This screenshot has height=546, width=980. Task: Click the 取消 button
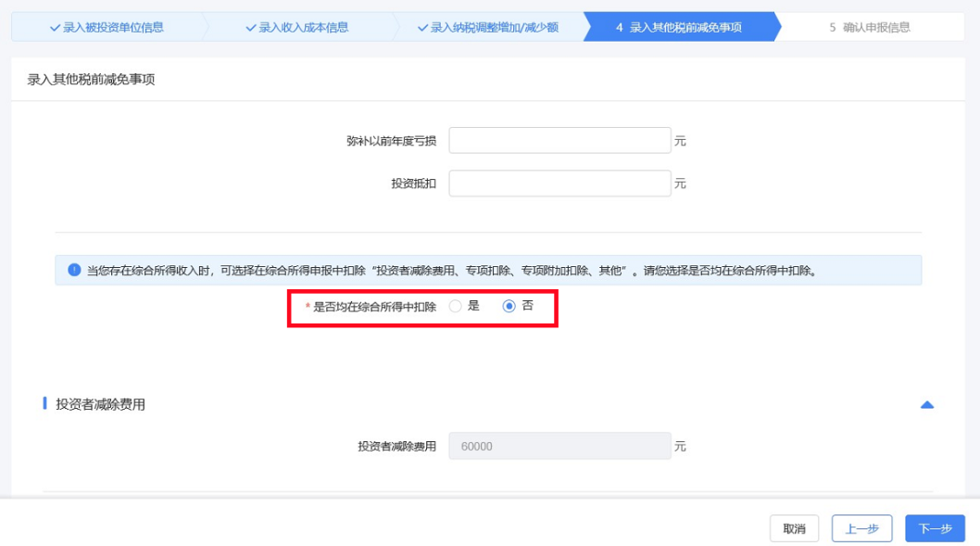(x=793, y=527)
